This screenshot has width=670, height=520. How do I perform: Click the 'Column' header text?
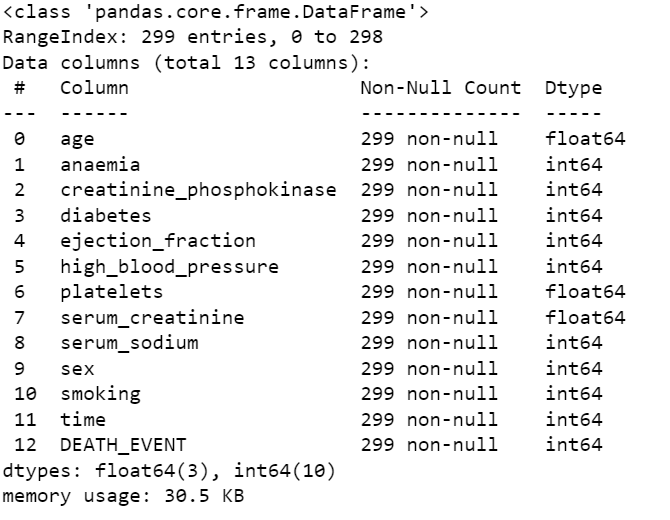(94, 88)
